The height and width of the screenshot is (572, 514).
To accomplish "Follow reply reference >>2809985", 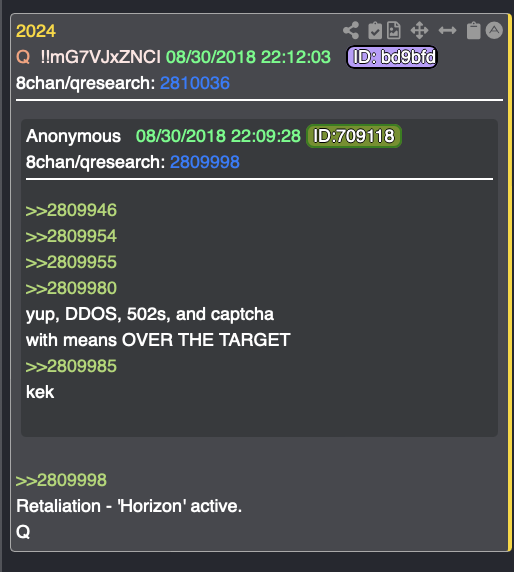I will tap(71, 366).
